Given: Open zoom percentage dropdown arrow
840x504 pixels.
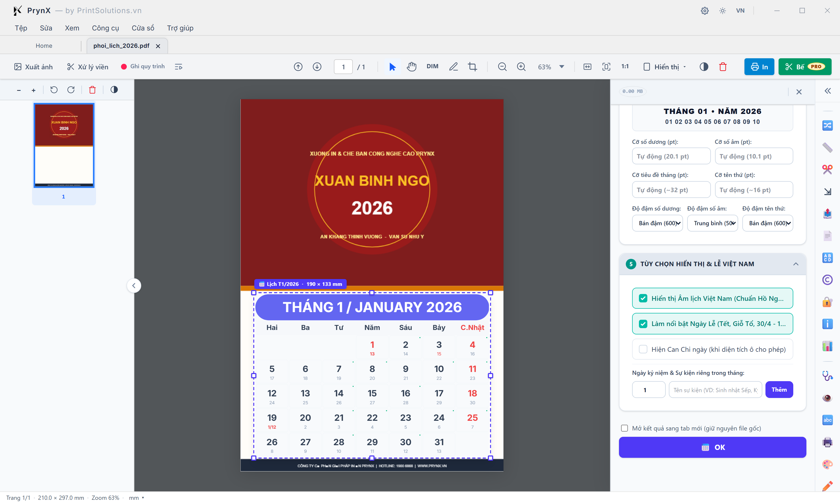Looking at the screenshot, I should click(561, 67).
